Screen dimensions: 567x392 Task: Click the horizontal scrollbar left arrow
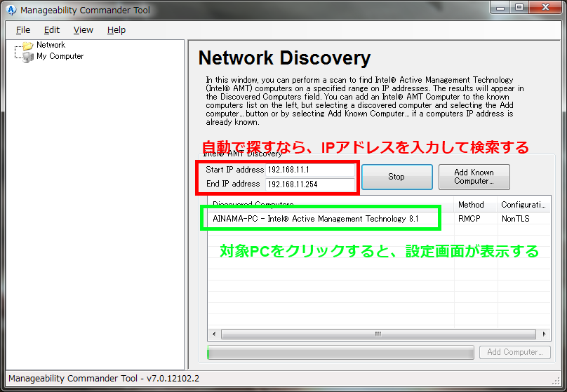(x=214, y=334)
